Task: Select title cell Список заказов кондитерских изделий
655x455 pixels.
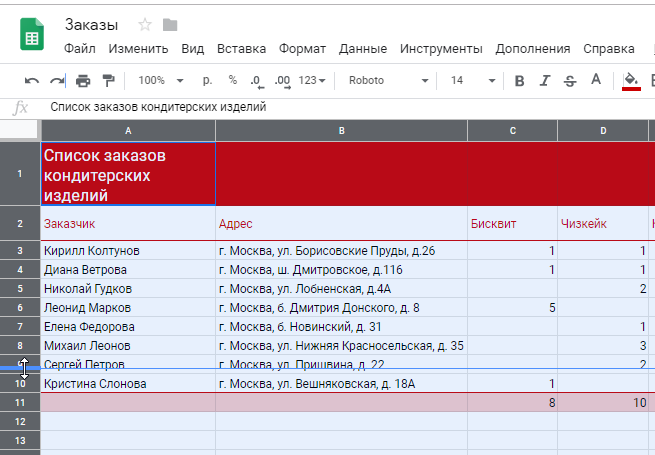Action: (128, 174)
